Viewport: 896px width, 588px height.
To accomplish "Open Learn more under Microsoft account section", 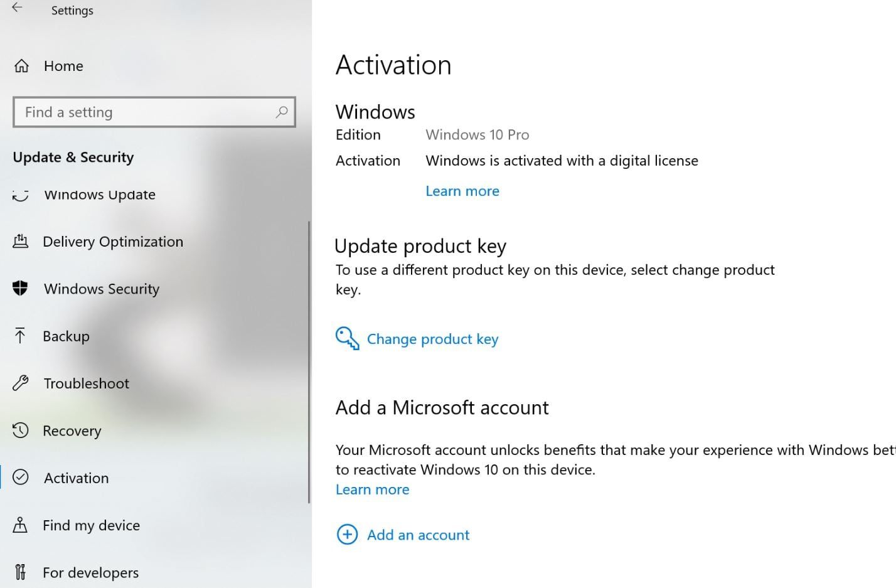I will [372, 489].
